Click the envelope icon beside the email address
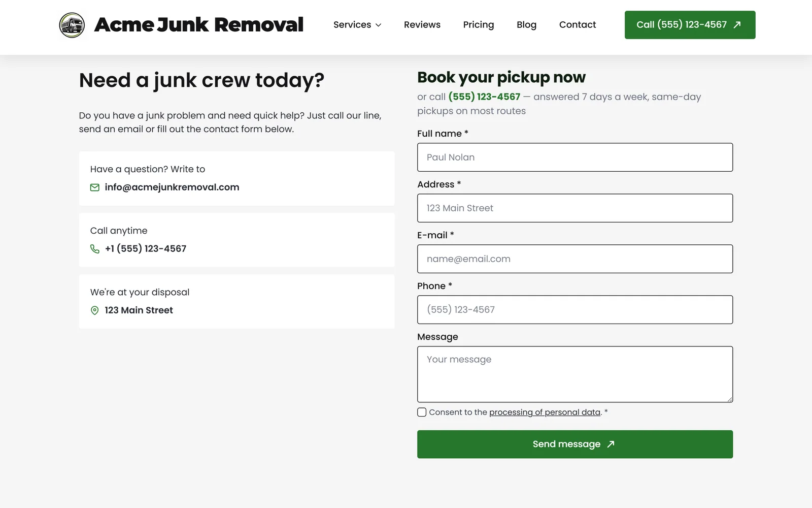 pos(95,187)
